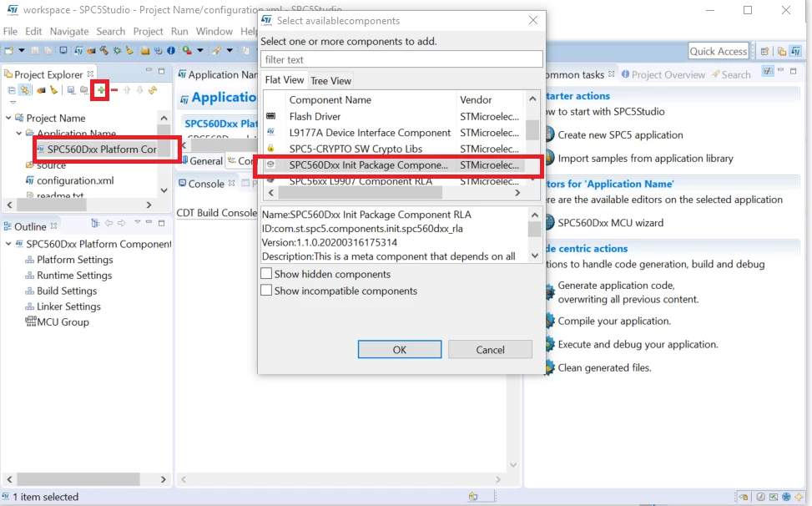Click the green plus add-component icon
Image resolution: width=812 pixels, height=506 pixels.
[101, 90]
